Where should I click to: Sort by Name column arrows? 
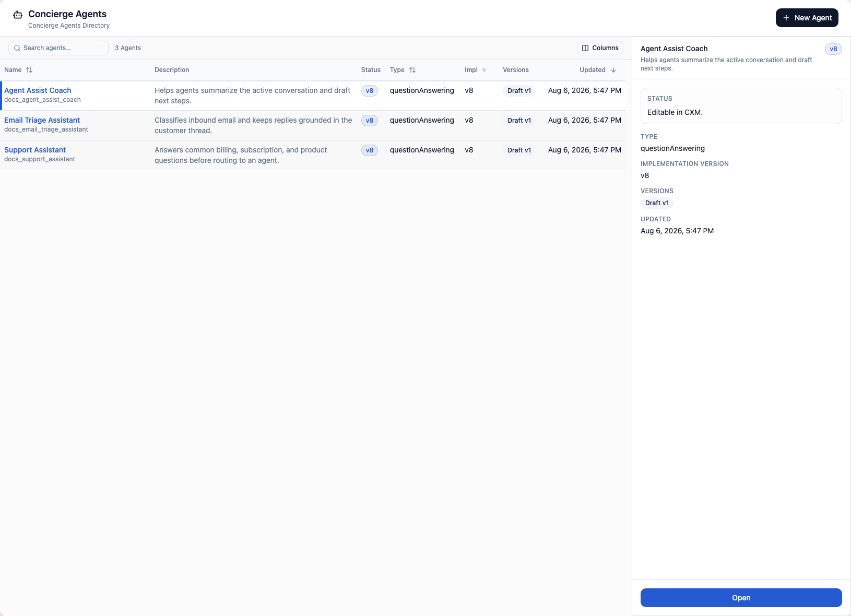coord(29,70)
